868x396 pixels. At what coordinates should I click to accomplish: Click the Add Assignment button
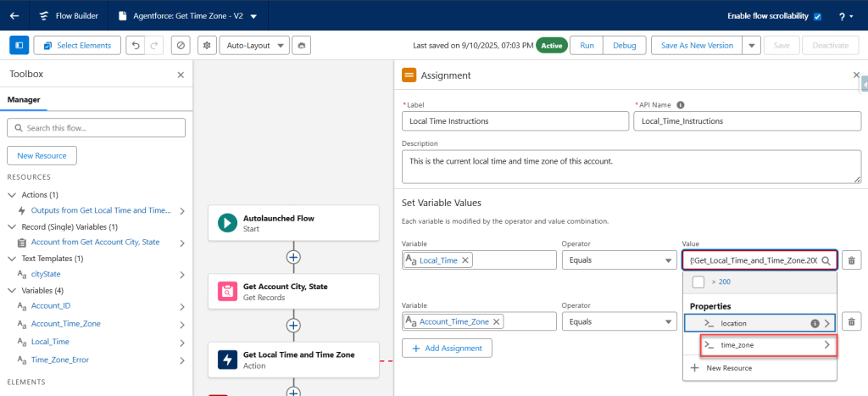click(446, 348)
